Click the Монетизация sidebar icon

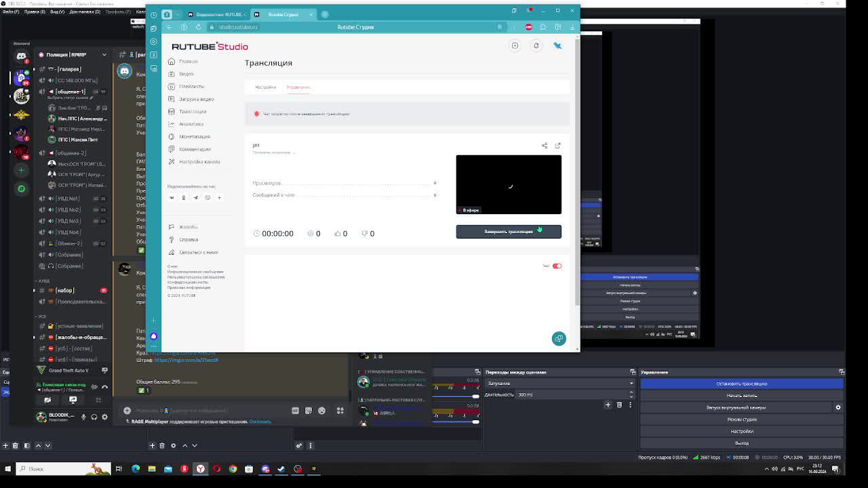[x=172, y=137]
